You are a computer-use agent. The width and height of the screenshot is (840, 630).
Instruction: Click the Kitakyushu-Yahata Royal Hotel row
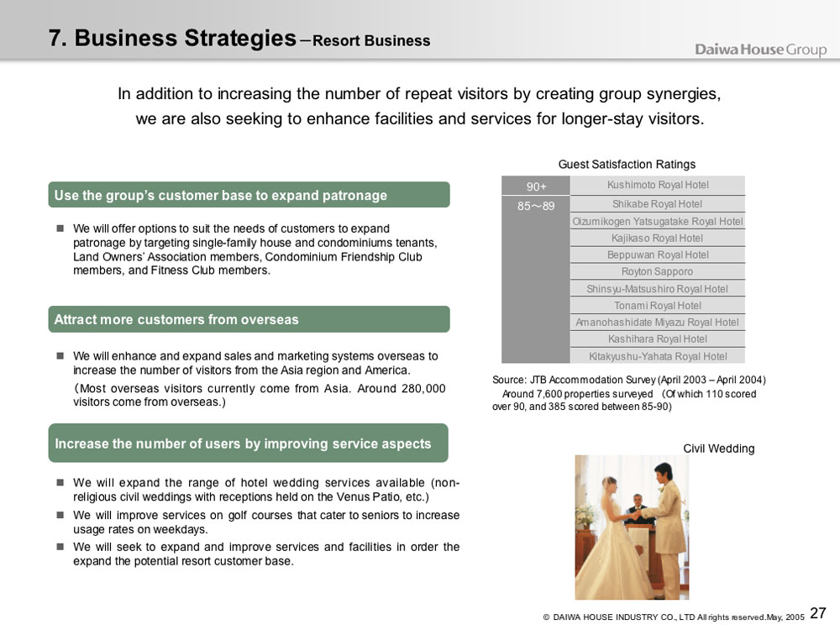coord(658,356)
